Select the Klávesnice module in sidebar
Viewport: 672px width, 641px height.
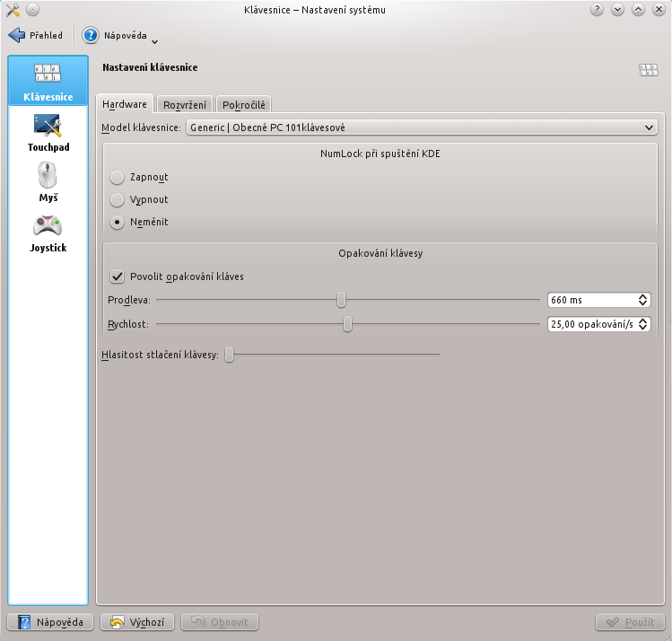pyautogui.click(x=48, y=81)
